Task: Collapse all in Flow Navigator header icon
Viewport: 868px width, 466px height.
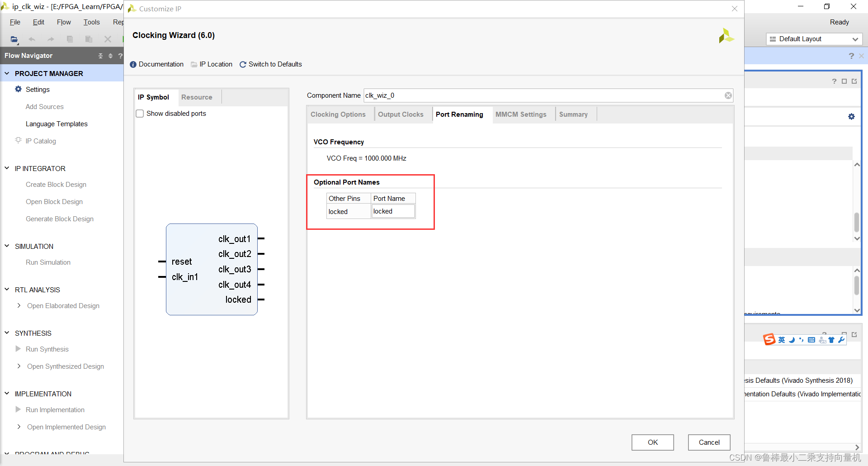Action: click(x=100, y=56)
